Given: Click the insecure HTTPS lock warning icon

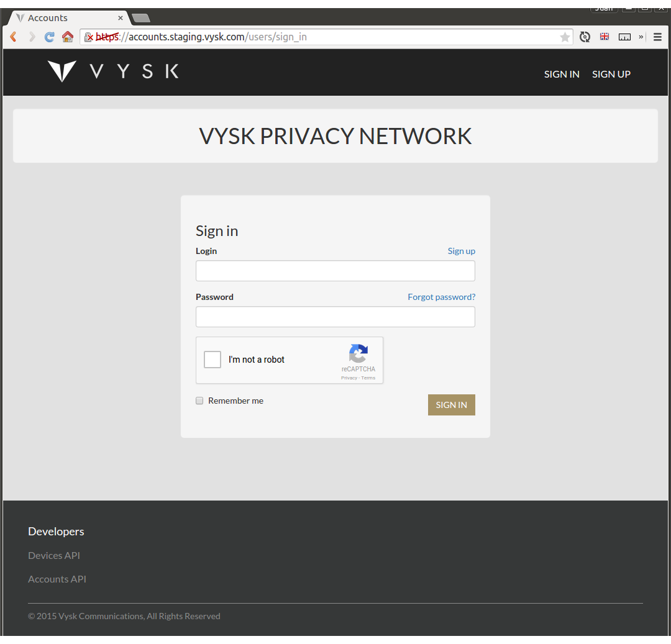Looking at the screenshot, I should [89, 37].
